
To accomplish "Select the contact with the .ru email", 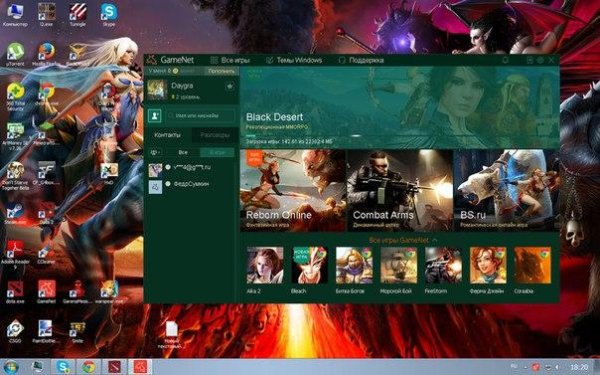I will (191, 170).
